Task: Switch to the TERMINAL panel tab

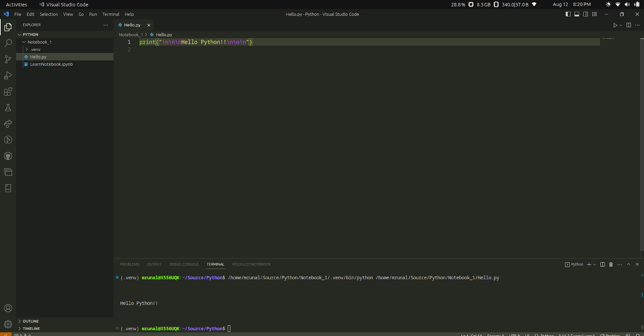Action: [215, 264]
